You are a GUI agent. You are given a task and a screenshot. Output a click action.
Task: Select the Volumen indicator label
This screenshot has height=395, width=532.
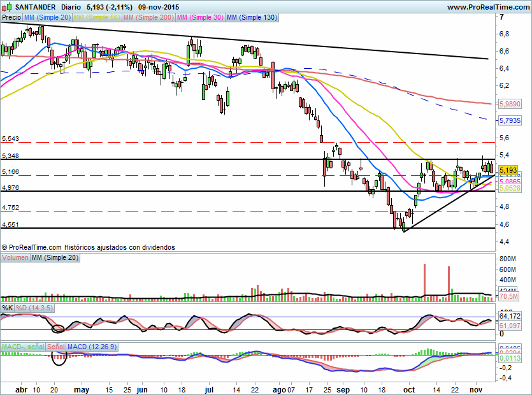coord(15,257)
